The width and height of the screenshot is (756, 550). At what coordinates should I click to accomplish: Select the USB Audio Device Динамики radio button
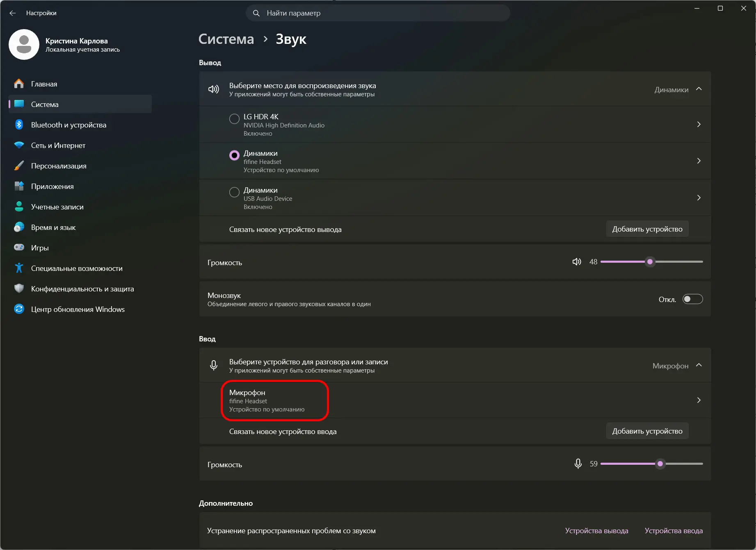[234, 192]
